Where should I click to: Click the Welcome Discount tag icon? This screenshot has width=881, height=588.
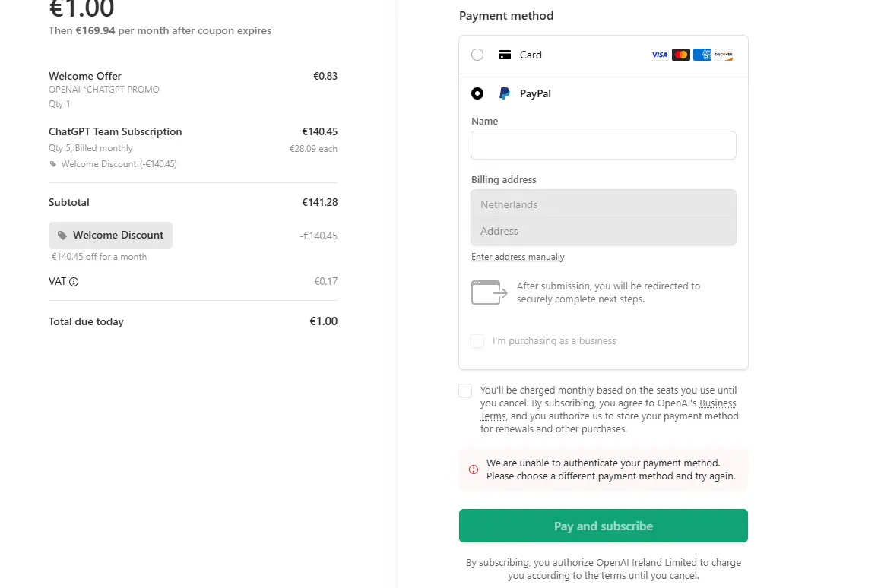tap(62, 236)
